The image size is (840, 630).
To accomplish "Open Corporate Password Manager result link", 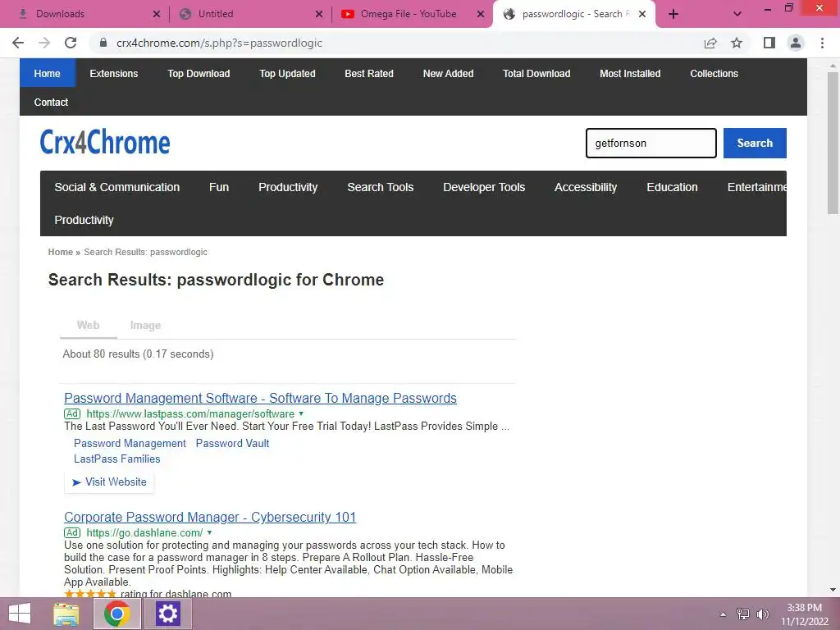I will click(x=210, y=517).
